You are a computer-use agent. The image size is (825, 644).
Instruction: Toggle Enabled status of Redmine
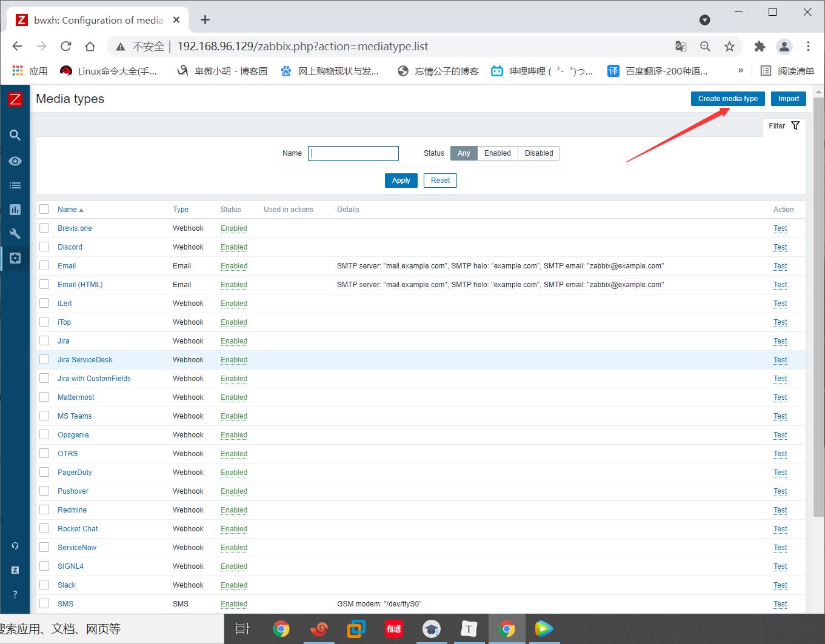tap(234, 510)
